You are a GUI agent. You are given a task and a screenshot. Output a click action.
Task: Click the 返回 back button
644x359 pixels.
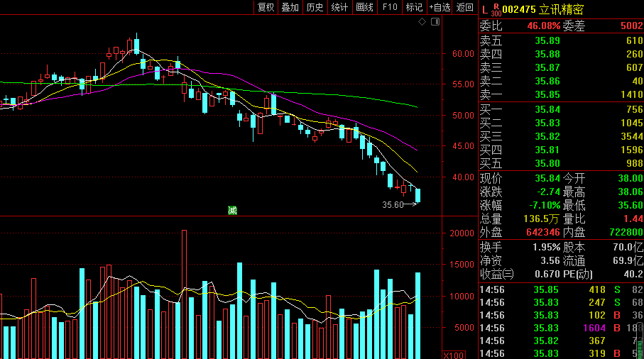[465, 7]
